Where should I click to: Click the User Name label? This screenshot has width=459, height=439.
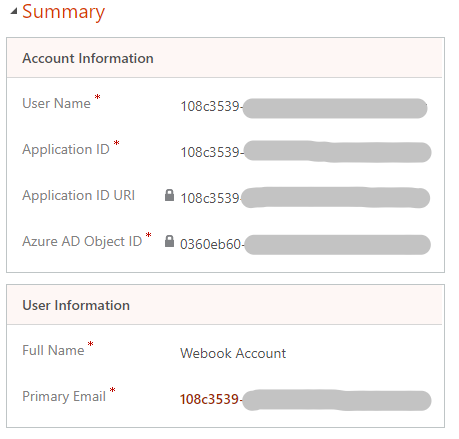pos(56,103)
